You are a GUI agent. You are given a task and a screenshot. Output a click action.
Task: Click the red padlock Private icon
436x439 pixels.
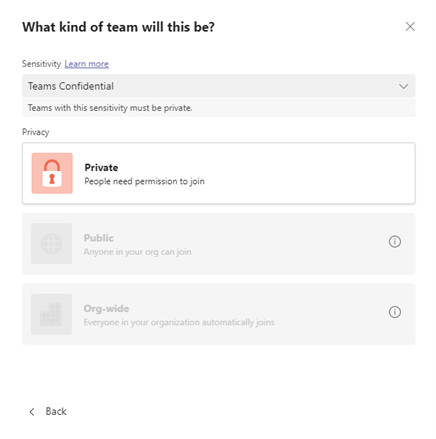52,173
